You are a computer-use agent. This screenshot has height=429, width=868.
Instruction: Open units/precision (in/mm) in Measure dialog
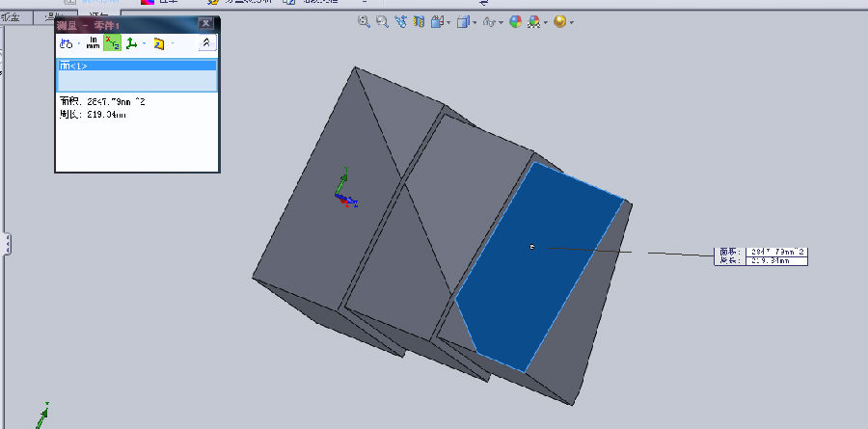tap(93, 43)
